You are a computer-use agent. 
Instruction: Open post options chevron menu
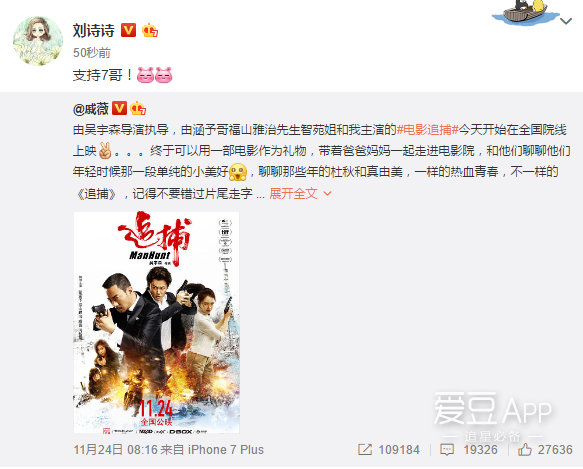click(x=566, y=21)
